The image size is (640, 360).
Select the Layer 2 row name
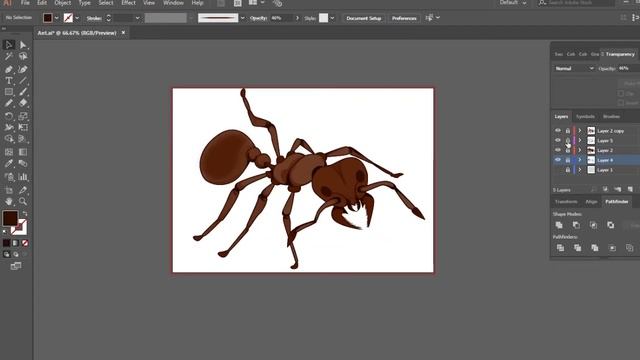pos(605,150)
